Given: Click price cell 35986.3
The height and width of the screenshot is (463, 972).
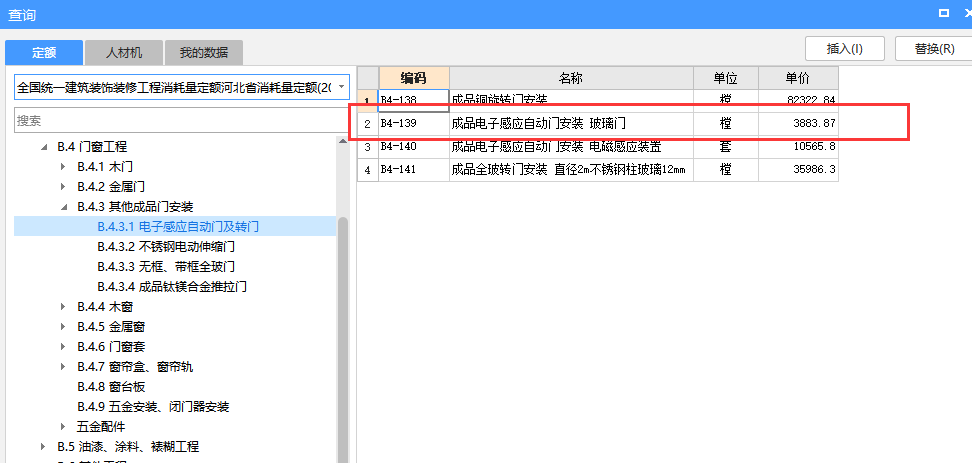Looking at the screenshot, I should point(798,170).
